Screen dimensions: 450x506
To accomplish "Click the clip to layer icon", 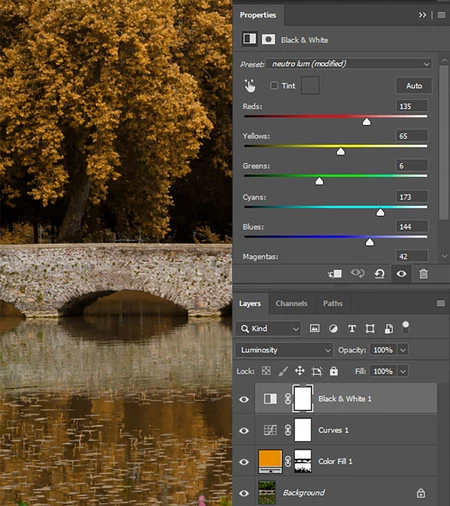I will click(x=335, y=274).
